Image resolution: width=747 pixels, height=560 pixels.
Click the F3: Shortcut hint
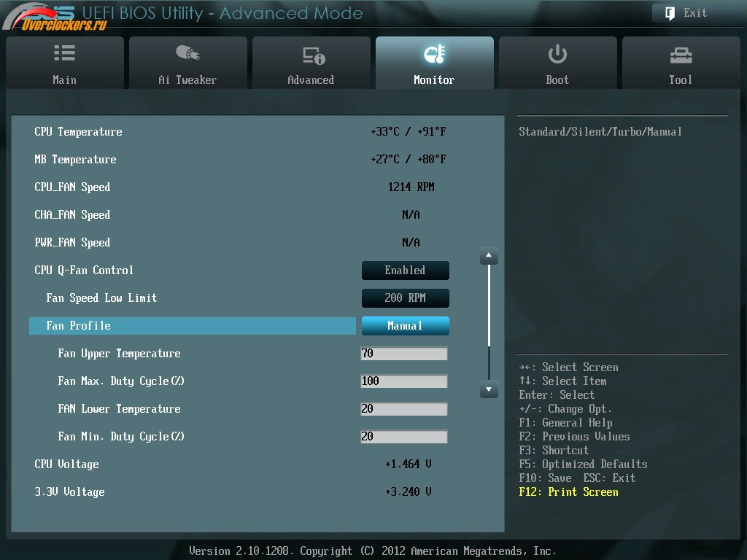point(554,451)
